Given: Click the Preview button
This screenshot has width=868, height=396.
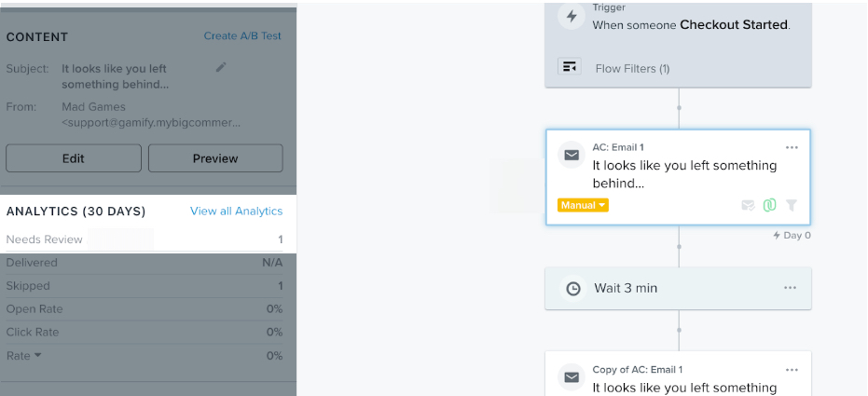Looking at the screenshot, I should tap(215, 158).
